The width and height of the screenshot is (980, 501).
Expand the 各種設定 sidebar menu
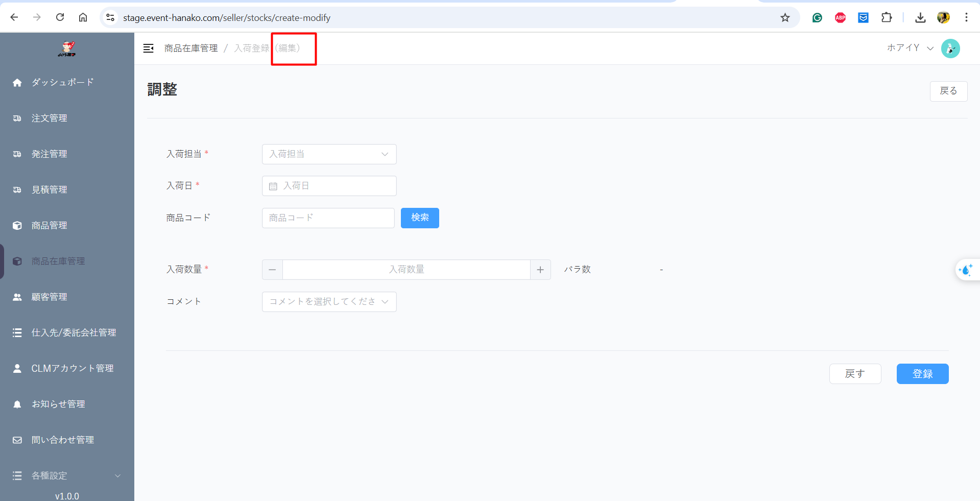(x=67, y=475)
